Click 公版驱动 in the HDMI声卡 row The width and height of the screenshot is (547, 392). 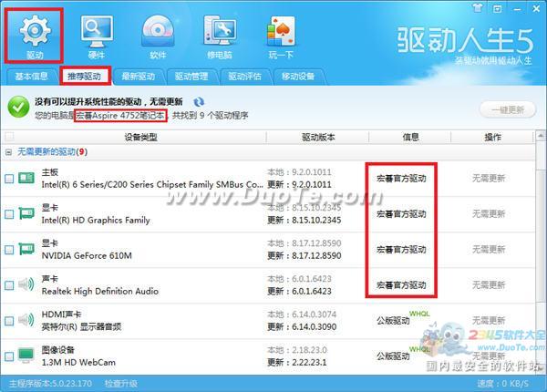point(393,320)
